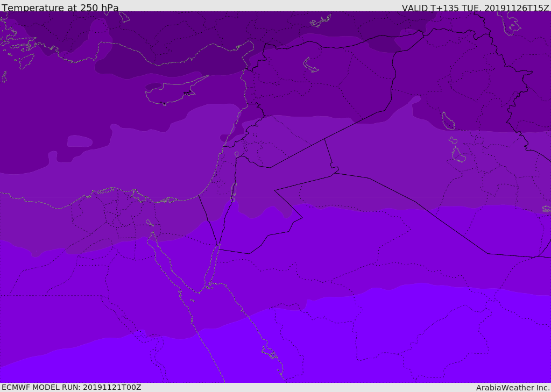The width and height of the screenshot is (551, 392).
Task: Click the Red Sea between its coastlines
Action: (x=237, y=344)
